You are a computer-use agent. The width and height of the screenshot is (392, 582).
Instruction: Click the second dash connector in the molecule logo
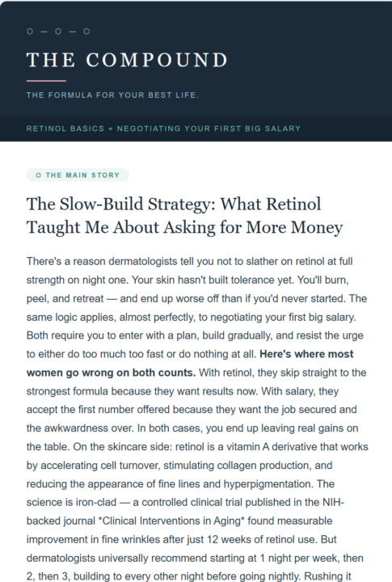click(x=73, y=32)
